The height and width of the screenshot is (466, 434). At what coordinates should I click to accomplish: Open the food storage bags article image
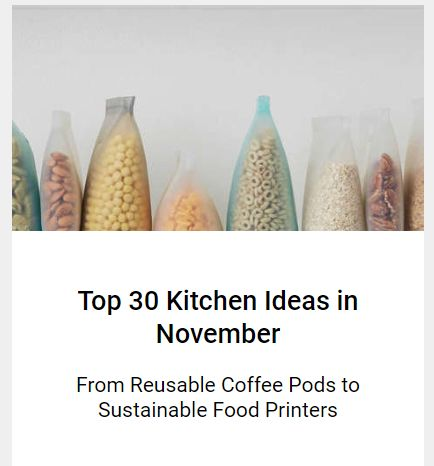click(x=218, y=118)
